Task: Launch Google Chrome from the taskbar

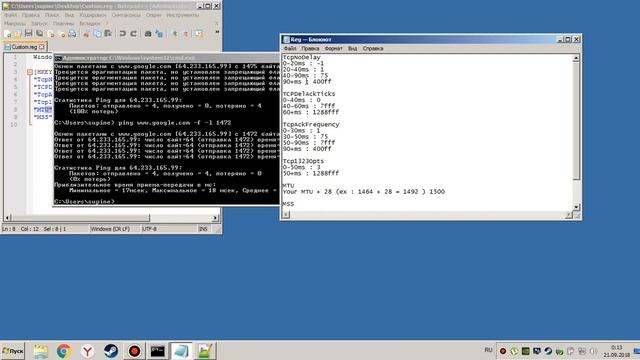Action: (64, 351)
